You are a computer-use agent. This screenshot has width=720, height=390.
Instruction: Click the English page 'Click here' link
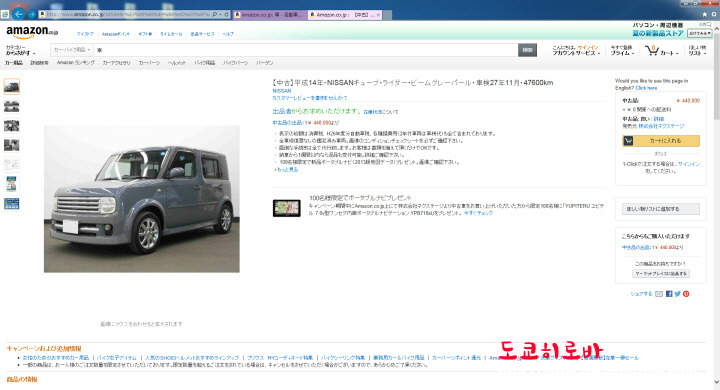(646, 88)
